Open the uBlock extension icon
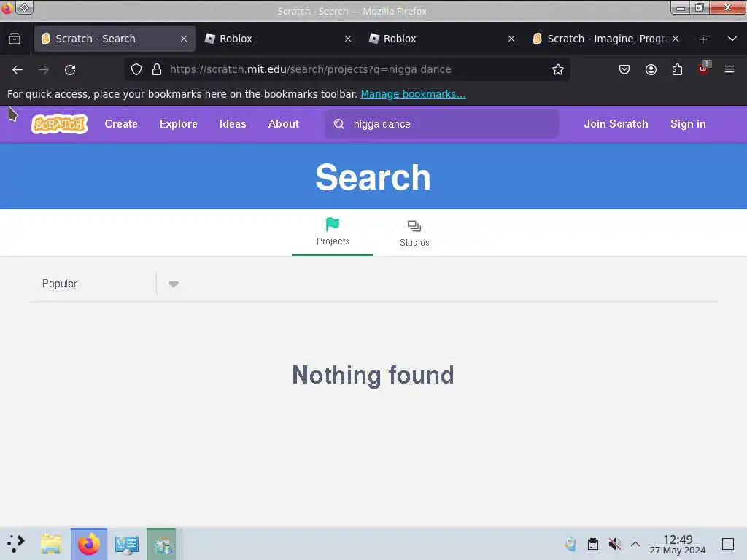Viewport: 747px width, 560px height. pos(704,69)
